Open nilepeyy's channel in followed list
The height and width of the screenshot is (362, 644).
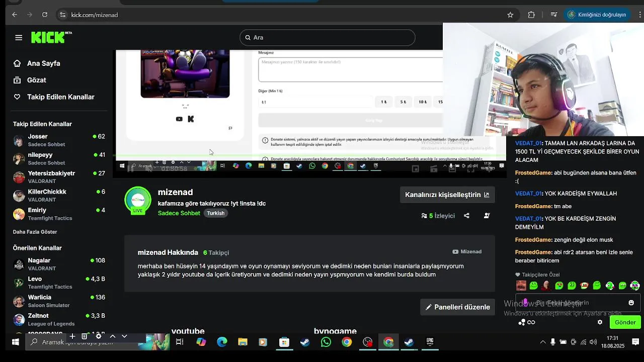click(x=59, y=158)
